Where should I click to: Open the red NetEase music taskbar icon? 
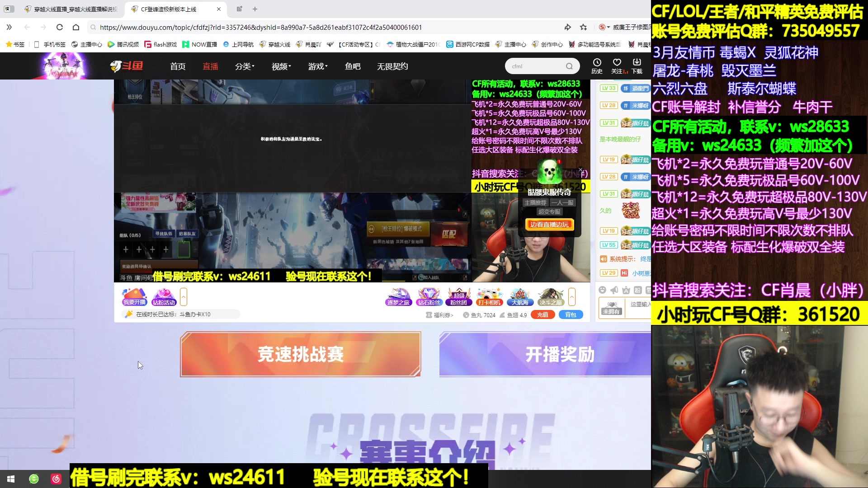tap(56, 479)
